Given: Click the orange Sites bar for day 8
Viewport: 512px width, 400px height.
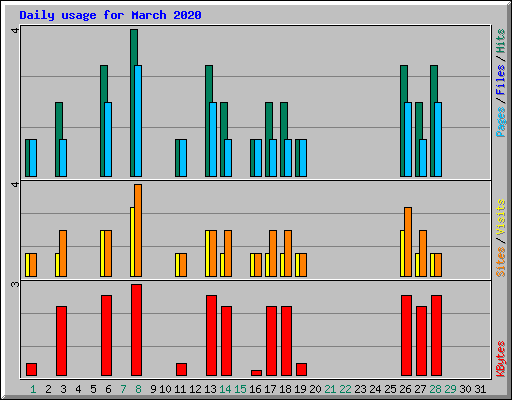Looking at the screenshot, I should 138,230.
